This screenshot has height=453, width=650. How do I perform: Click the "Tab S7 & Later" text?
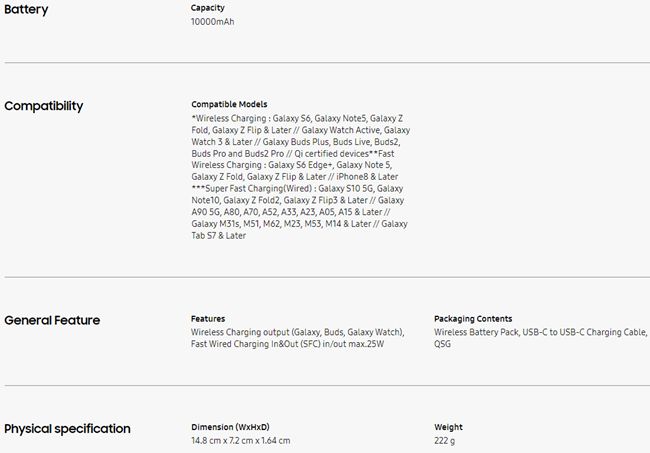[218, 236]
